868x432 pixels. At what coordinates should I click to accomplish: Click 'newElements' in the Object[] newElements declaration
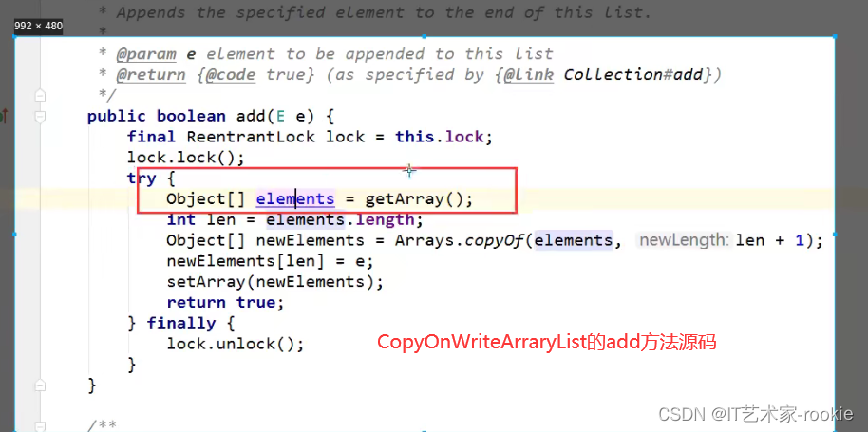pos(310,240)
